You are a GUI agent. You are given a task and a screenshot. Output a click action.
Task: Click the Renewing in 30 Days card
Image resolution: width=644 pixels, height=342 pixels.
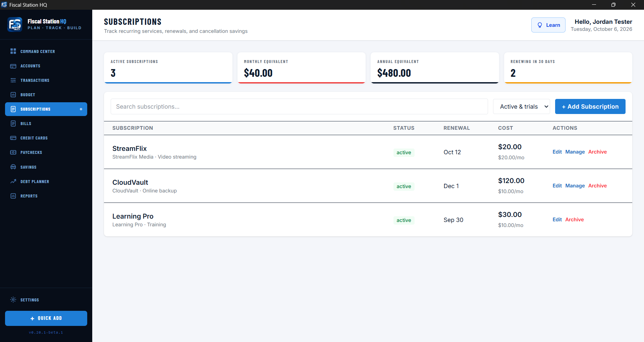(x=568, y=68)
